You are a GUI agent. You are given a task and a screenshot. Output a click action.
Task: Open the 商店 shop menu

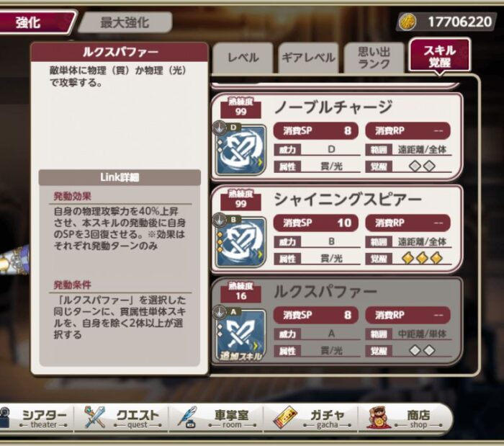tap(405, 418)
